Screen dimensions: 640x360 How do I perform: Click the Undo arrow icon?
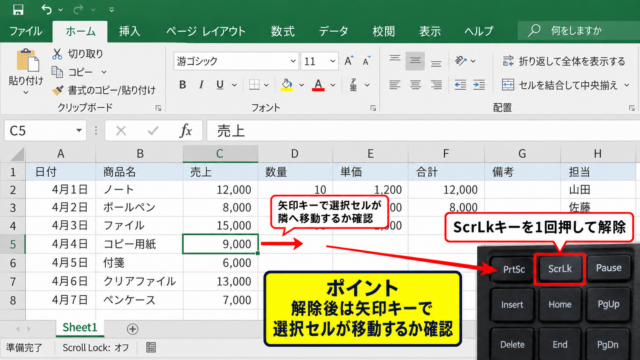pyautogui.click(x=47, y=9)
